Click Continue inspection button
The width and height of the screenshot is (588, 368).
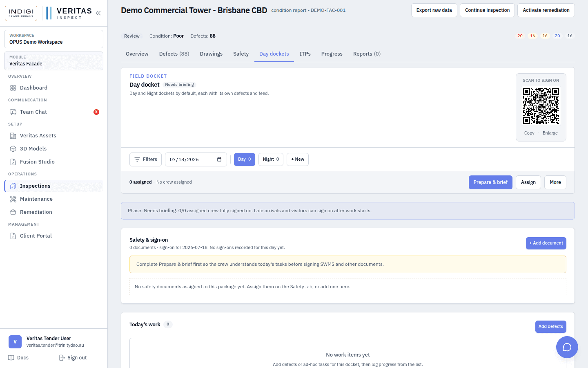(x=487, y=10)
